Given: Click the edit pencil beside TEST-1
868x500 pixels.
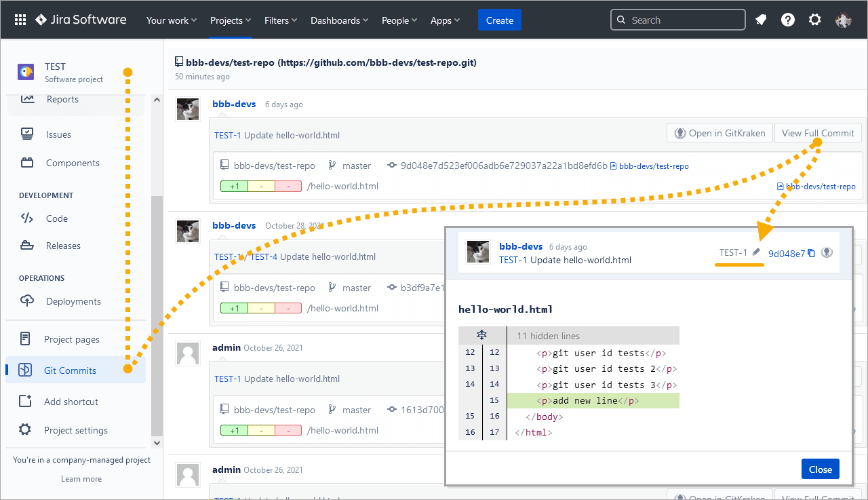Looking at the screenshot, I should tap(756, 253).
